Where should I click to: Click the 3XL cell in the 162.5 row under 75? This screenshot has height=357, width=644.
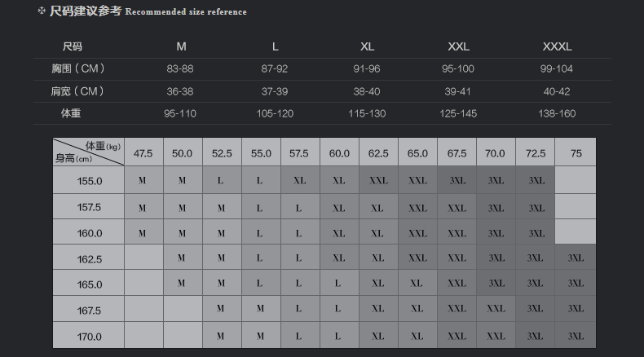pyautogui.click(x=576, y=258)
